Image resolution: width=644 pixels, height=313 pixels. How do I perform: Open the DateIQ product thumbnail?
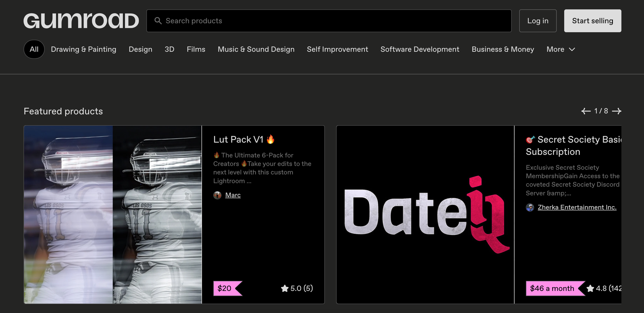point(425,214)
